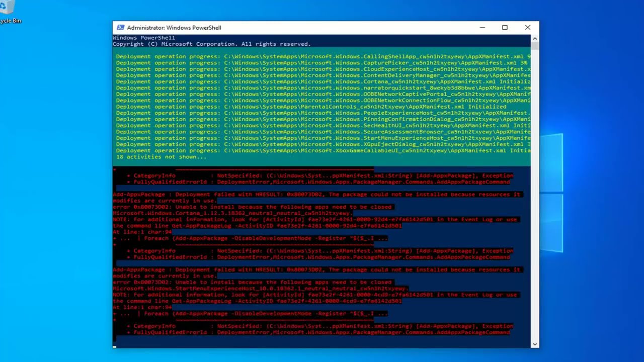The width and height of the screenshot is (644, 362).
Task: Select the ContentDeliveryManager deployment progress line
Action: [323, 75]
